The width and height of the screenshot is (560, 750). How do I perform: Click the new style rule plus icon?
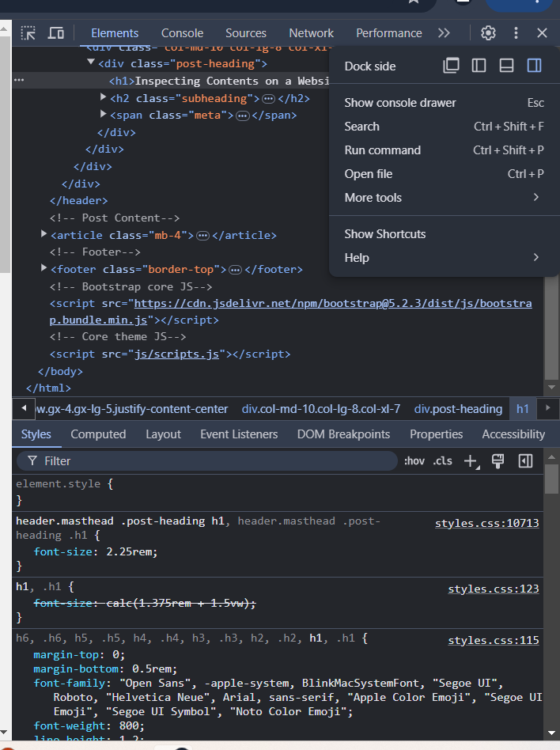click(x=471, y=461)
